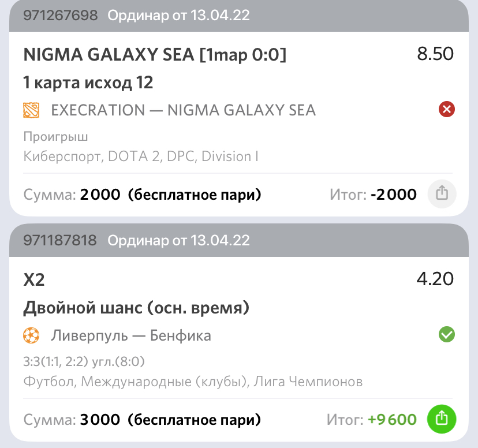Click Футбол, Лига Чемпионов category line
This screenshot has width=478, height=448.
point(193,382)
